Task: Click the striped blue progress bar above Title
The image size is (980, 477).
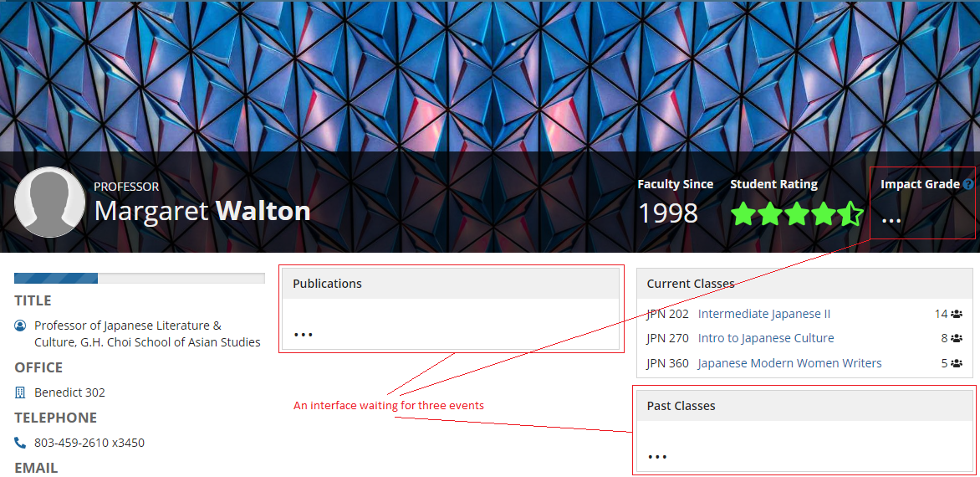Action: click(x=140, y=278)
